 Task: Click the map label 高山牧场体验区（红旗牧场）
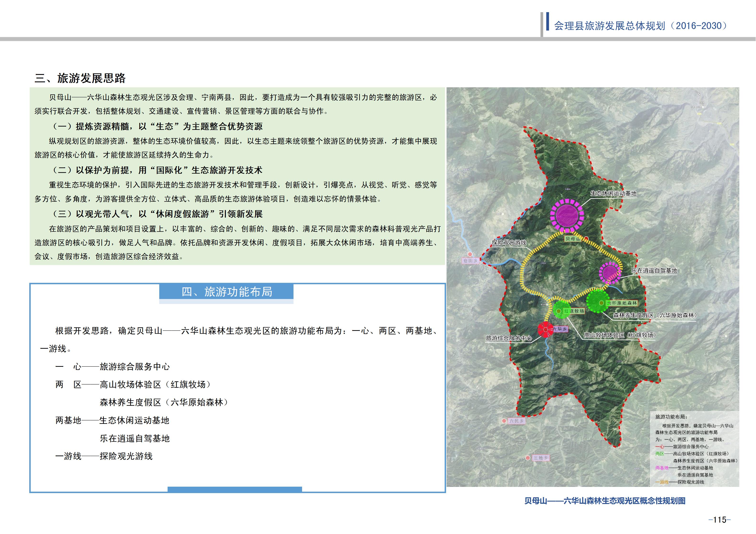(620, 335)
